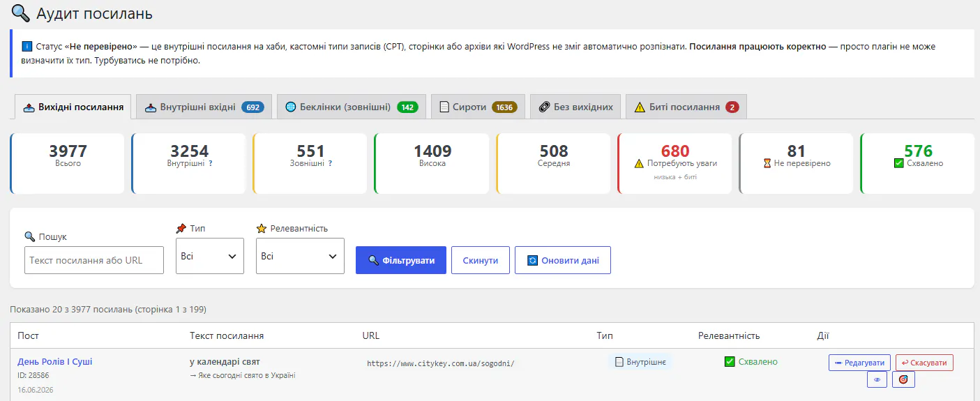Viewport: 980px width, 401px height.
Task: Click the 692 badge on Внутрішні вхідні
Action: pyautogui.click(x=252, y=107)
